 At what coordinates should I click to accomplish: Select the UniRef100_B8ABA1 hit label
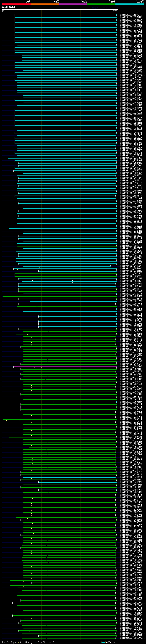click(131, 286)
